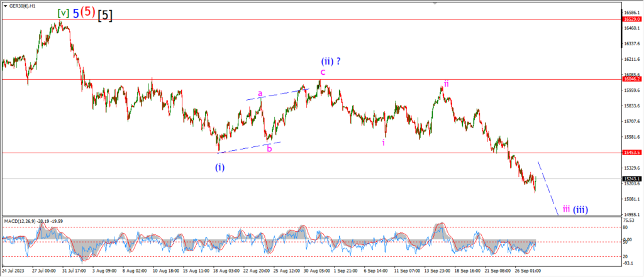Click the small triangle beside GER30 title

tap(5, 6)
